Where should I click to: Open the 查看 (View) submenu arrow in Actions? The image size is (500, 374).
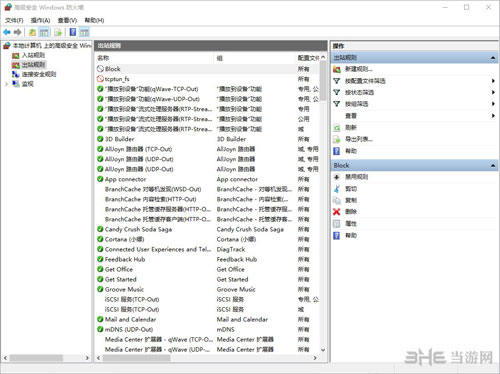pos(493,116)
